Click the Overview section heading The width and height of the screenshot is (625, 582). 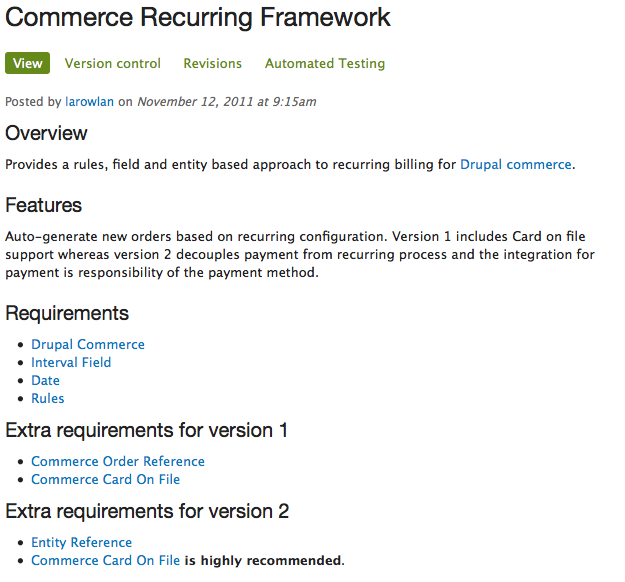pos(46,133)
